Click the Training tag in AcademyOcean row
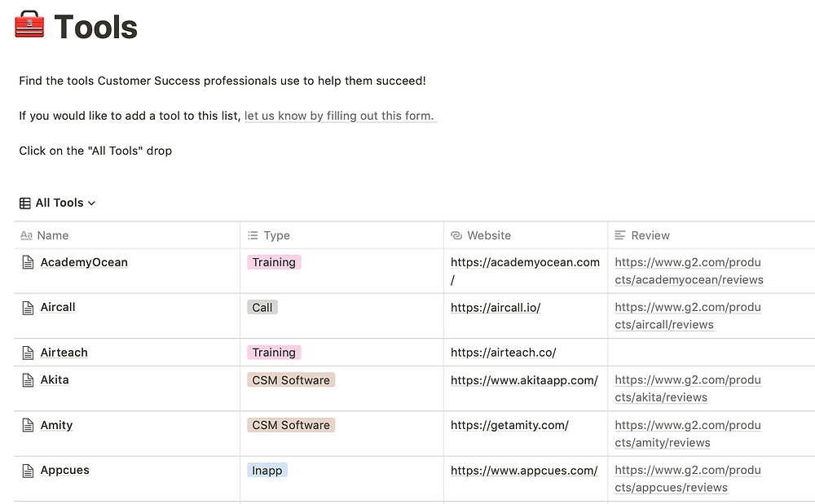The width and height of the screenshot is (815, 504). 274,262
